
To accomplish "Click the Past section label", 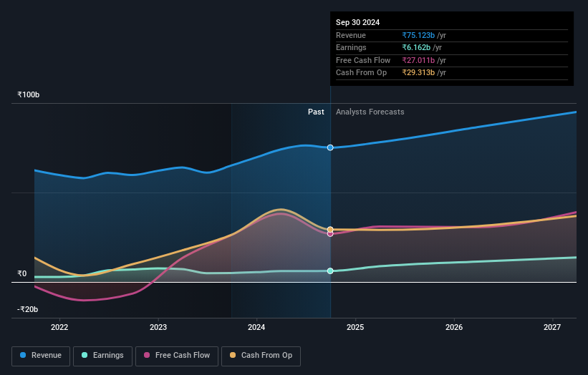I will tap(316, 112).
